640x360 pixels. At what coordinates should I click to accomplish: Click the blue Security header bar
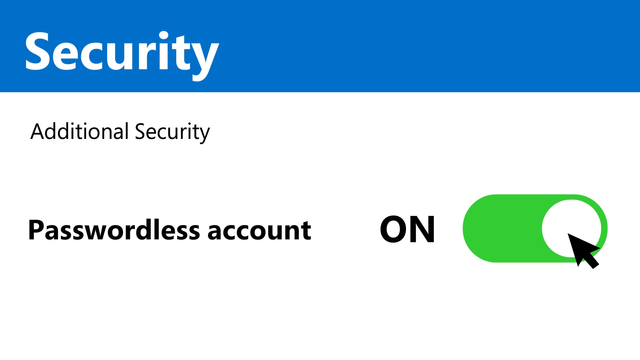click(320, 46)
